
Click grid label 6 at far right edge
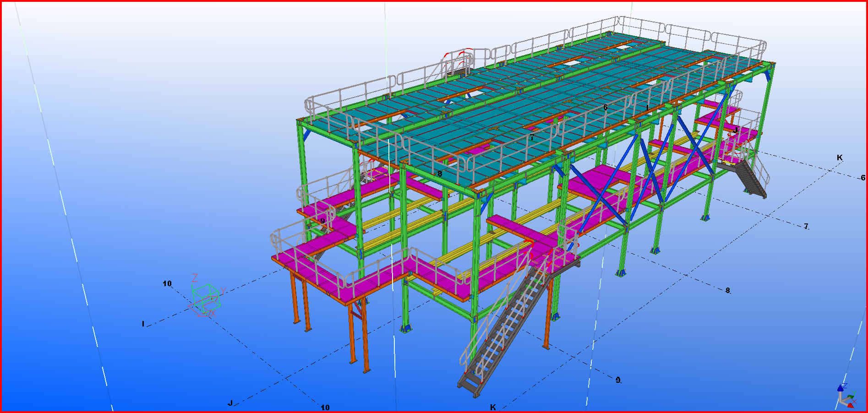(863, 178)
